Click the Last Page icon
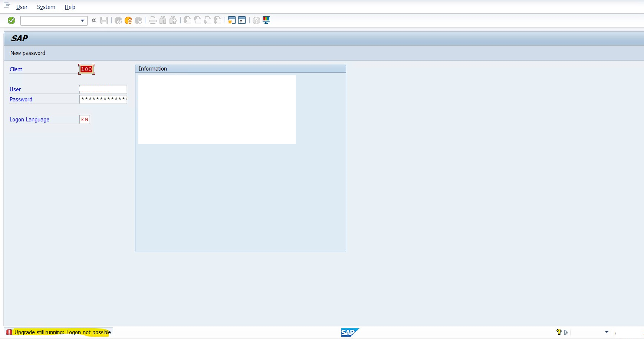 coord(217,20)
